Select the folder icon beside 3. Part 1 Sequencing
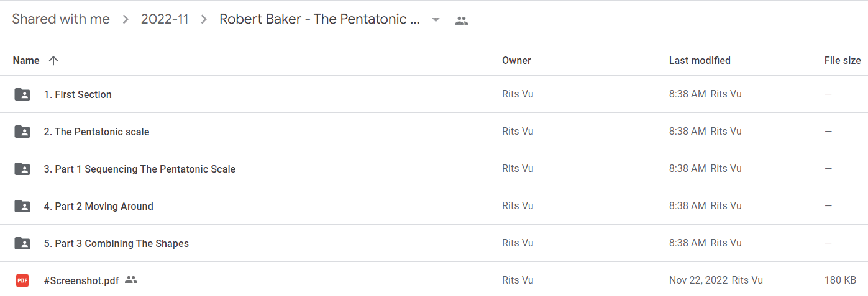This screenshot has height=296, width=868. tap(22, 169)
